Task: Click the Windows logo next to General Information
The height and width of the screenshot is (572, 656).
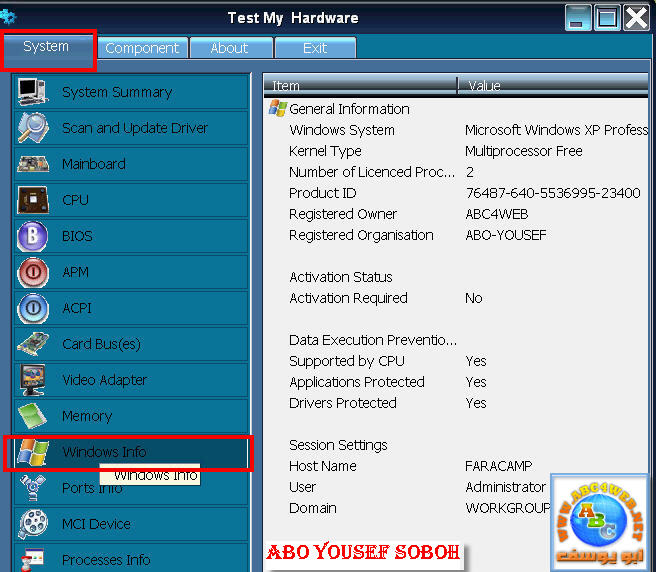Action: (x=277, y=108)
